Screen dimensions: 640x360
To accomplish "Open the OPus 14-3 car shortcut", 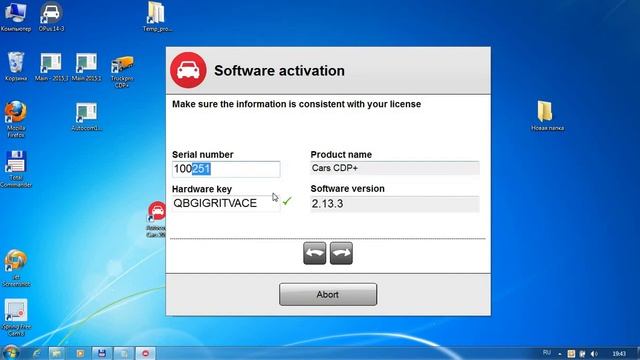I will coord(51,16).
